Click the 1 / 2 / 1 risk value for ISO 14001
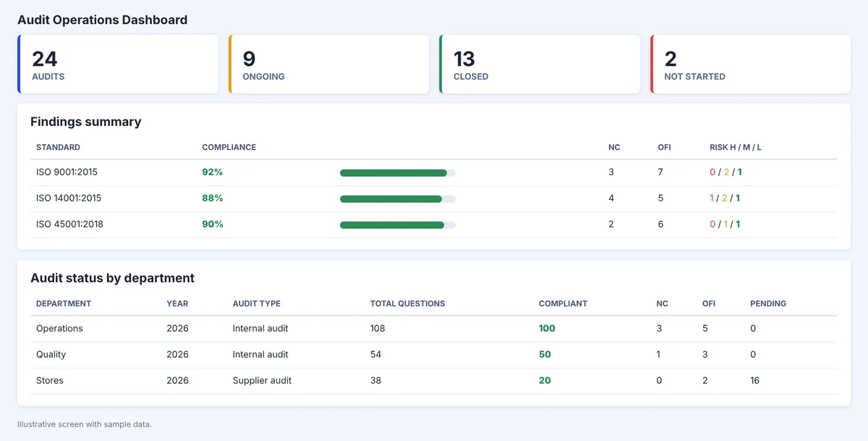 click(x=725, y=198)
